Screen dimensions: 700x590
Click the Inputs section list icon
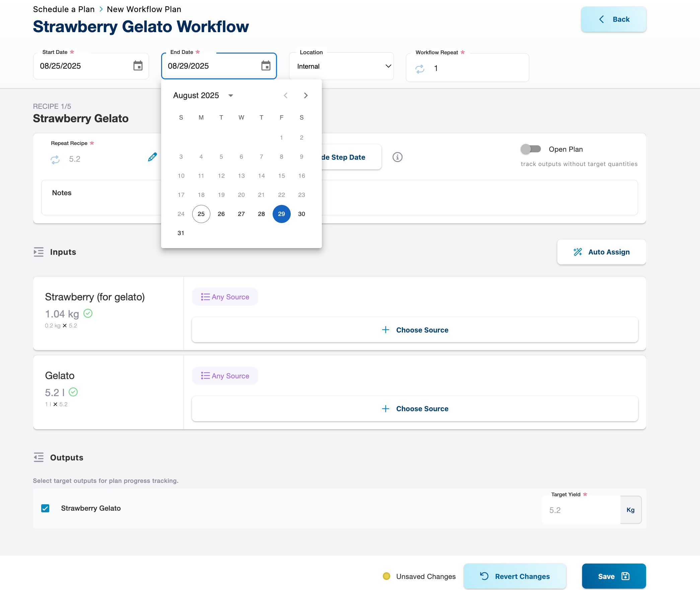(39, 252)
